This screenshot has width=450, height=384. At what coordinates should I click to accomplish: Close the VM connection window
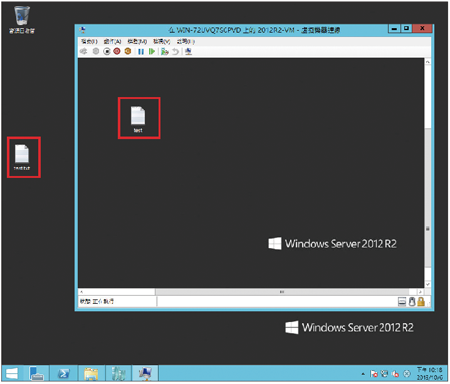[x=422, y=29]
